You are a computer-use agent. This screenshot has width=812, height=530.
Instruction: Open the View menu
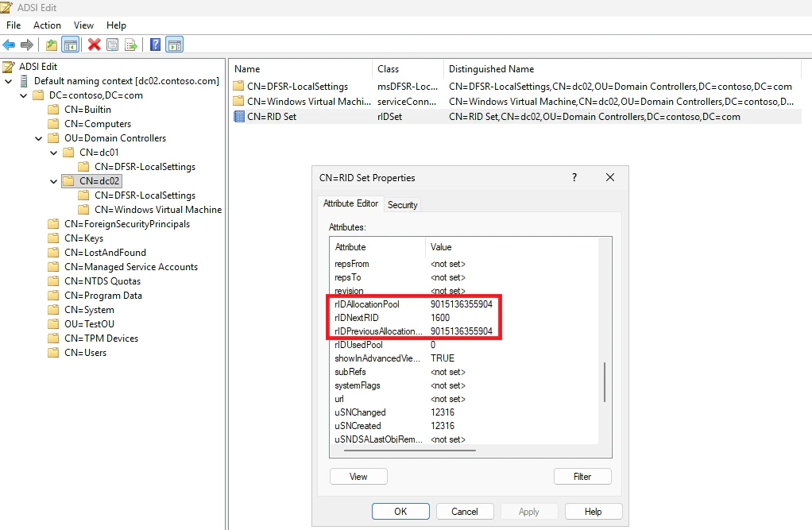coord(83,25)
